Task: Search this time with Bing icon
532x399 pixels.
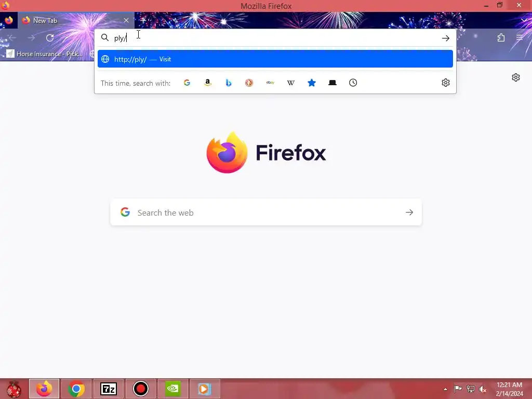Action: [x=229, y=83]
